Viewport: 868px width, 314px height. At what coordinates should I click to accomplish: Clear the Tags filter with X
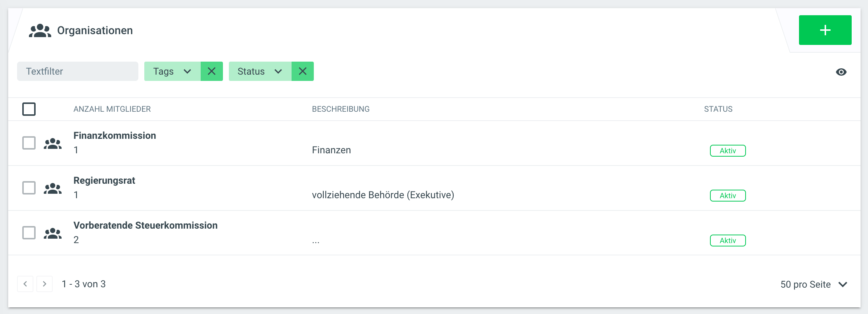tap(211, 71)
